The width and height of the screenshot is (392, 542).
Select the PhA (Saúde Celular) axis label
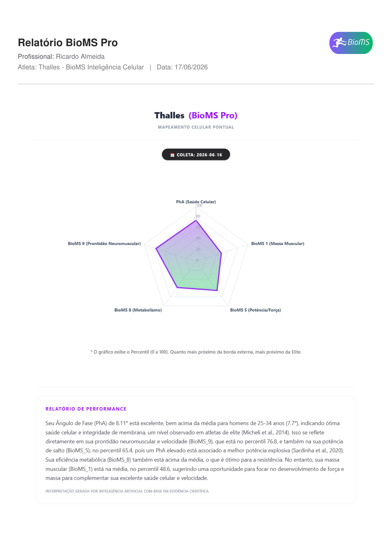click(196, 202)
